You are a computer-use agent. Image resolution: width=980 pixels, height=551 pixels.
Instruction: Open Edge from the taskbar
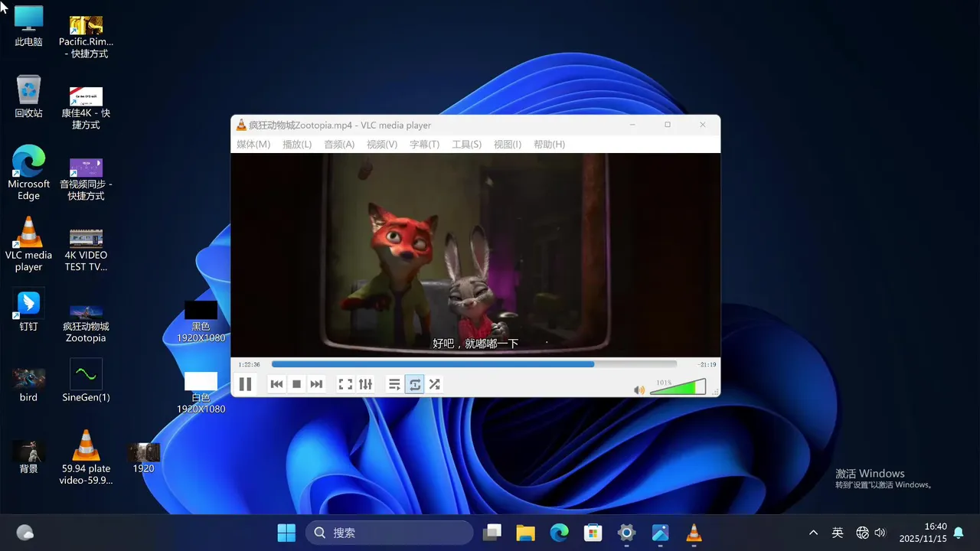tap(559, 533)
